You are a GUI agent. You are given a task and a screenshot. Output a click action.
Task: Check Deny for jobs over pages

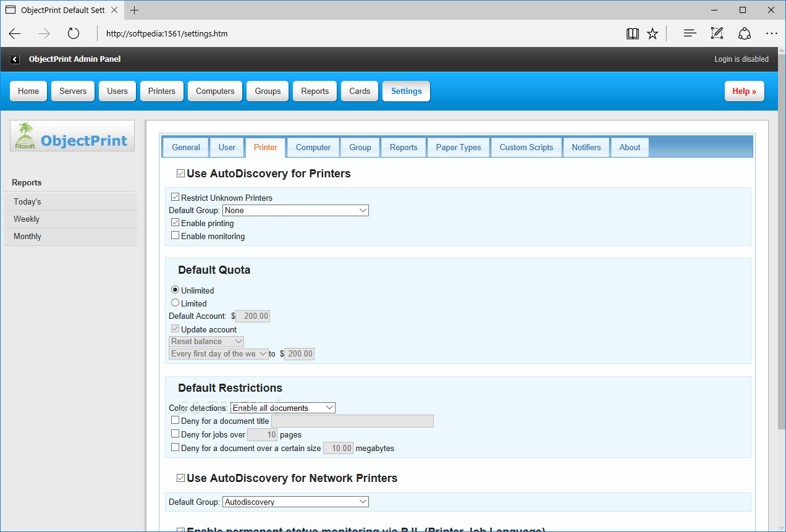click(x=175, y=434)
